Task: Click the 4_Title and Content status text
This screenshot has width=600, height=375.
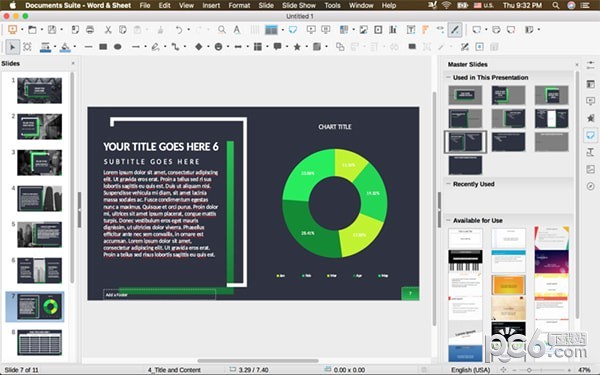Action: point(174,370)
